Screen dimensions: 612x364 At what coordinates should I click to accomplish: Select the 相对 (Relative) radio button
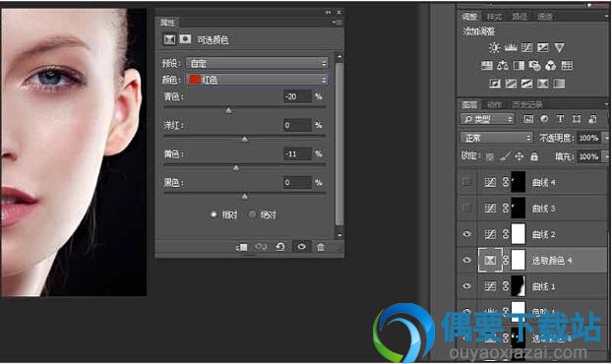tap(214, 214)
